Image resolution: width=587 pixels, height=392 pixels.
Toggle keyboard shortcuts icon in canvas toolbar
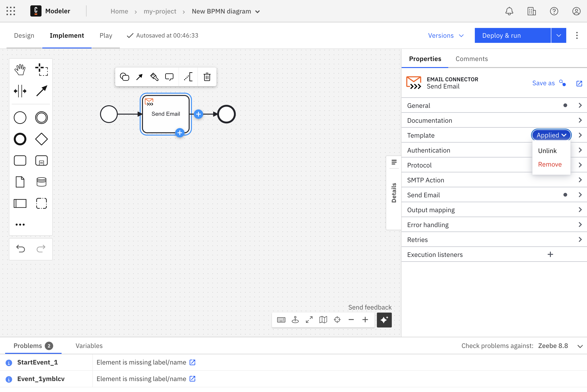click(x=281, y=320)
